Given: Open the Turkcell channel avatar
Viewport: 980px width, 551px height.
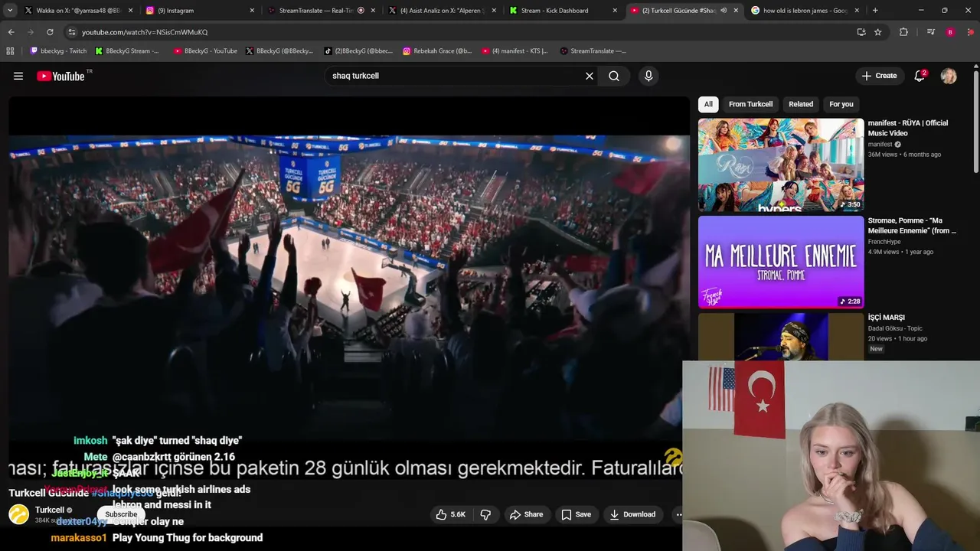Looking at the screenshot, I should coord(19,514).
